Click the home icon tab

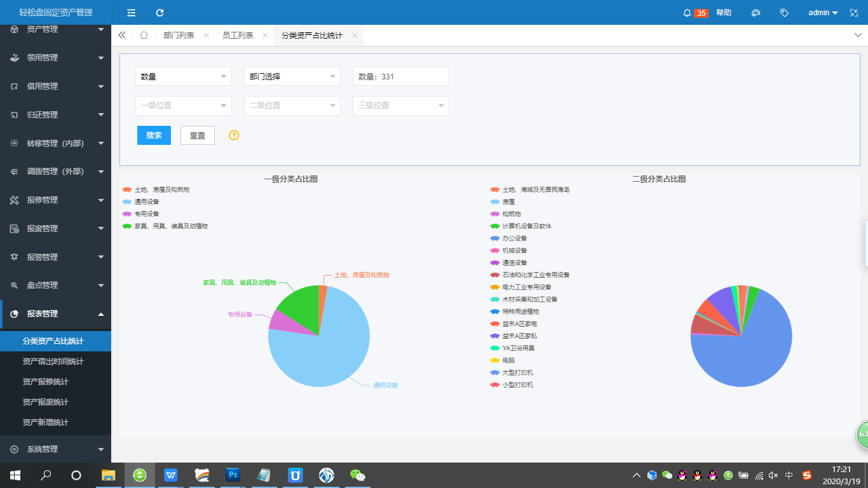pos(144,36)
